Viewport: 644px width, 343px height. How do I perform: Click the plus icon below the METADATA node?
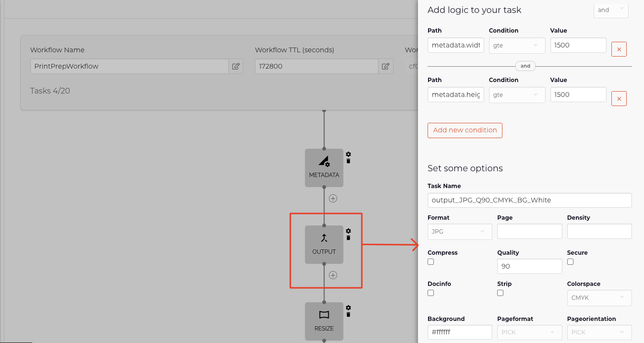click(333, 198)
